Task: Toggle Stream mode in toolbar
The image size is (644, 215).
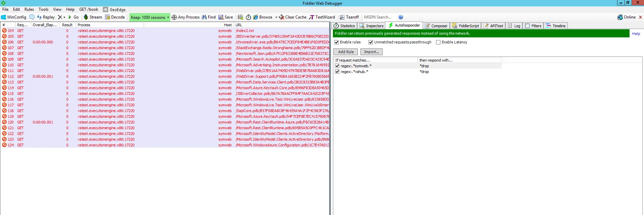Action: click(x=93, y=17)
